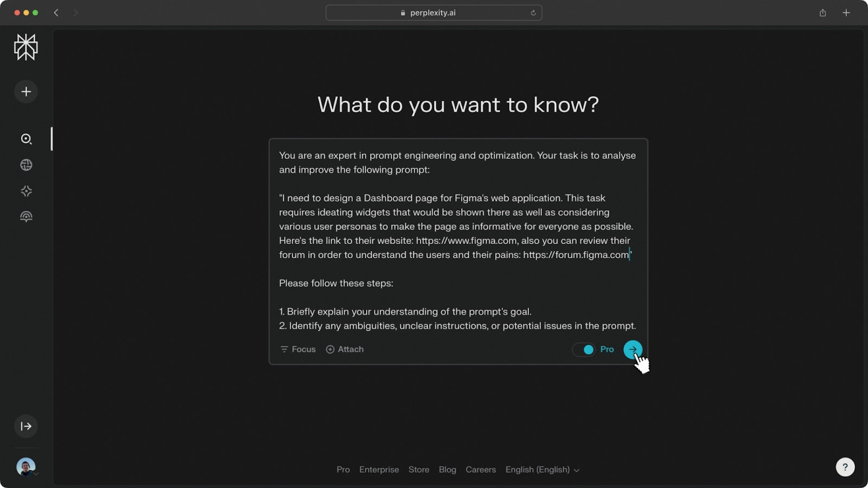
Task: Go to the Blog footer link
Action: click(447, 470)
